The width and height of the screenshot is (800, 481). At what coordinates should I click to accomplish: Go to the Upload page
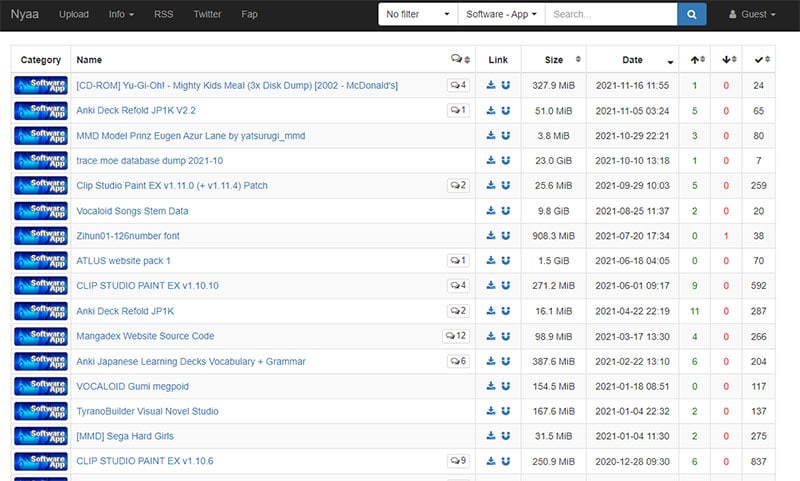(x=73, y=15)
